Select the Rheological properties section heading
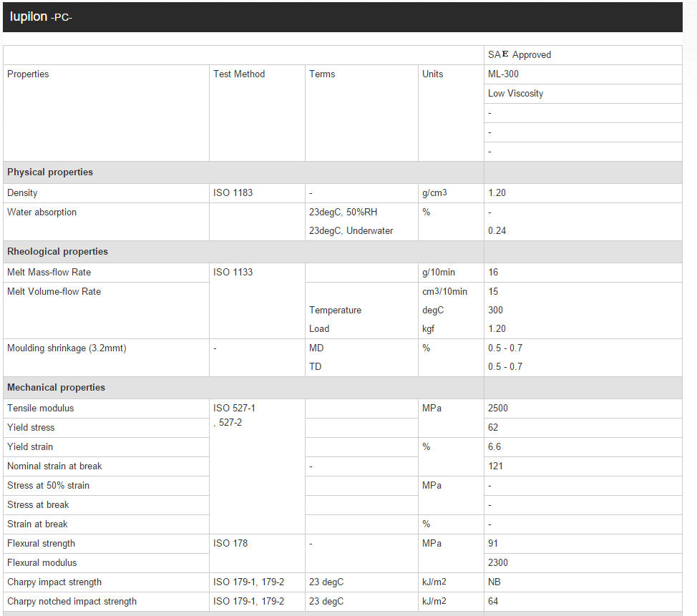 click(x=57, y=252)
